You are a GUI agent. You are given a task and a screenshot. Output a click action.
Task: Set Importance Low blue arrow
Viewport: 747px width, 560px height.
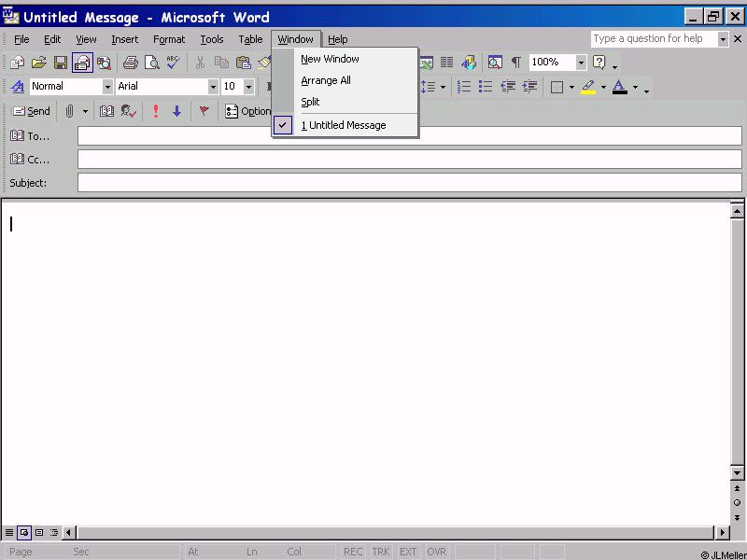coord(176,111)
